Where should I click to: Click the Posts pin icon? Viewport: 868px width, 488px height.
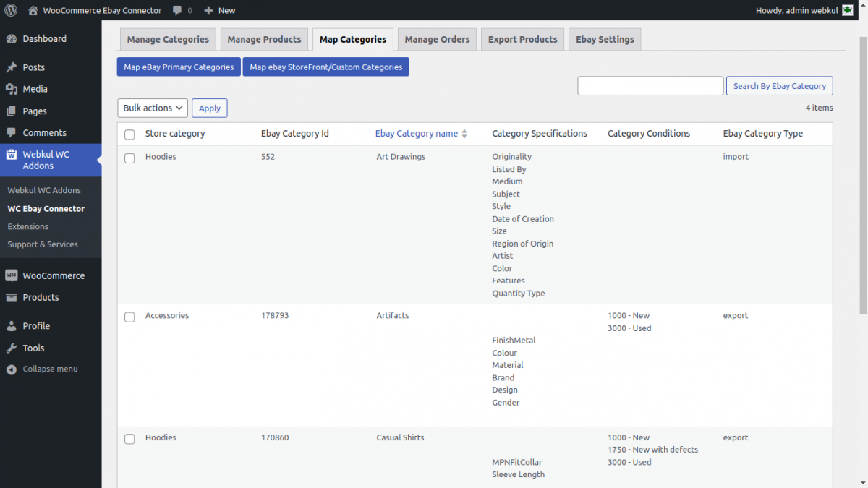pyautogui.click(x=11, y=67)
